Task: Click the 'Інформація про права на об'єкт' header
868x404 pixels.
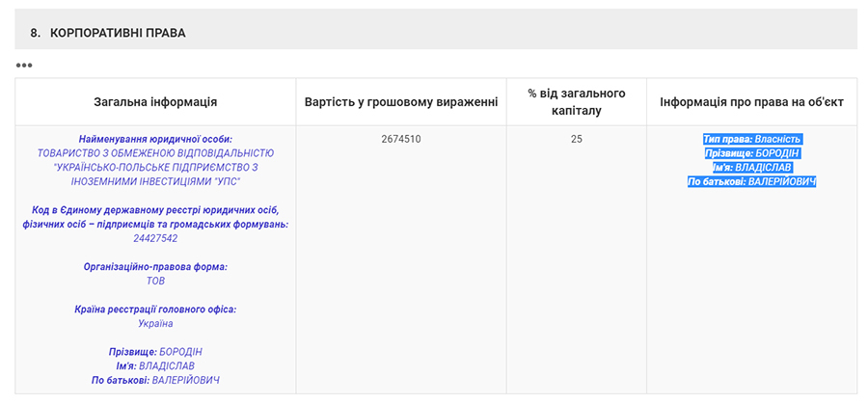Action: [x=751, y=102]
